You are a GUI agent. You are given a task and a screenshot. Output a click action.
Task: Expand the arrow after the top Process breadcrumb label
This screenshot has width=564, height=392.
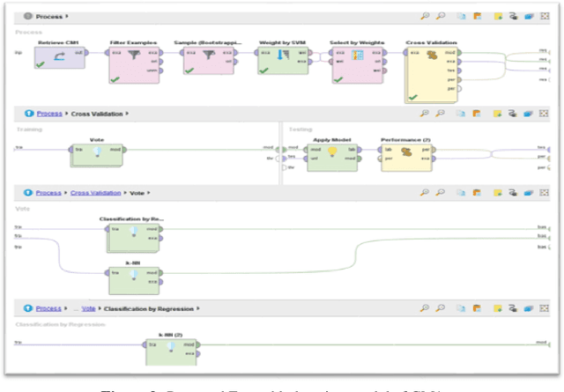click(67, 16)
